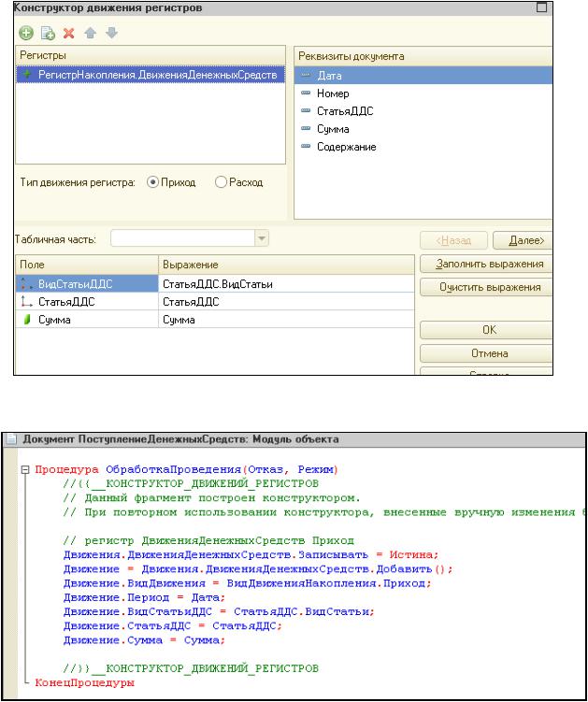Click code line Движение.Сумма = Сумма
The height and width of the screenshot is (702, 588).
click(x=144, y=640)
